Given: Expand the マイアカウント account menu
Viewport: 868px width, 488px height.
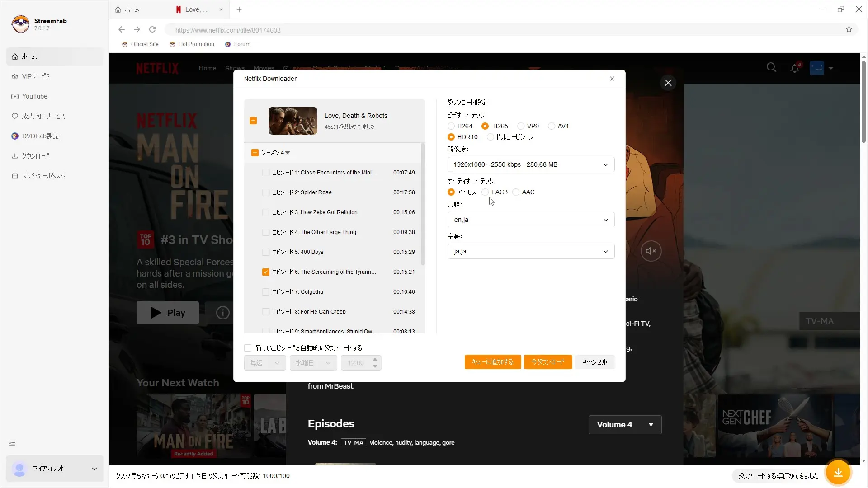Looking at the screenshot, I should [55, 469].
